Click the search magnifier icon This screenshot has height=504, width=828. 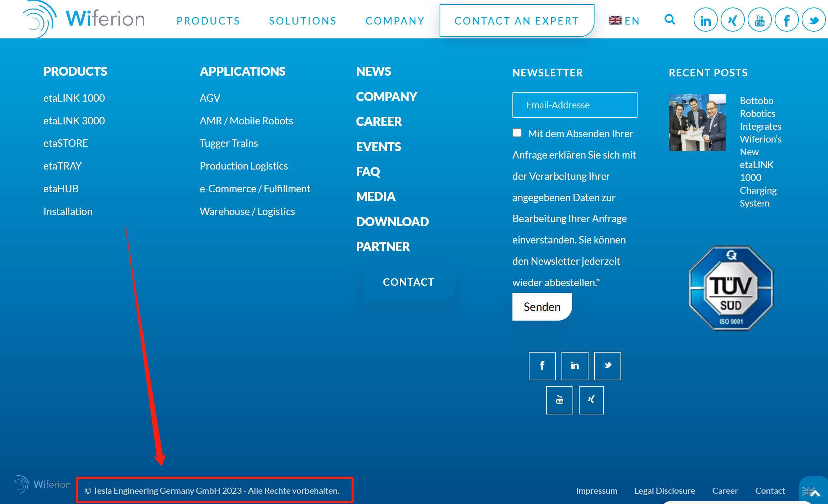click(x=670, y=19)
